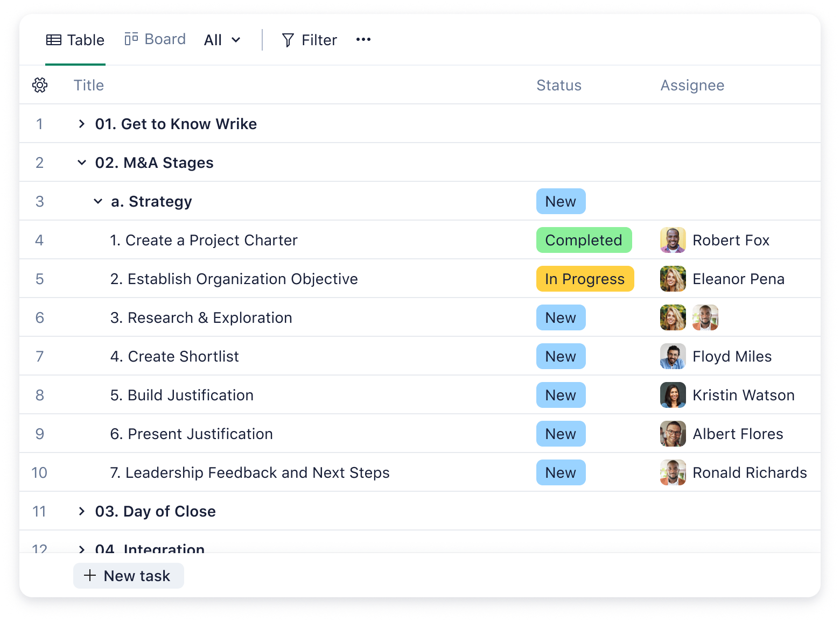Open table settings gear icon
The height and width of the screenshot is (622, 840).
(x=40, y=85)
